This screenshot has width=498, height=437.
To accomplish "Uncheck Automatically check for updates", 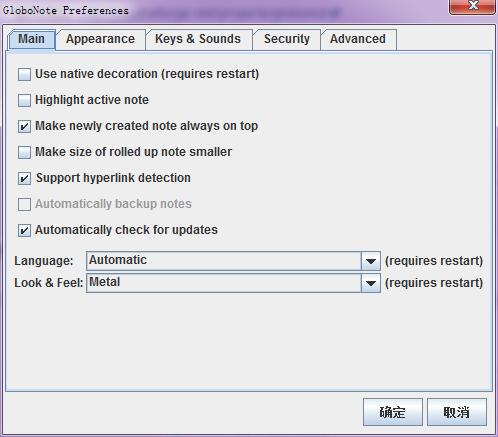I will coord(24,230).
